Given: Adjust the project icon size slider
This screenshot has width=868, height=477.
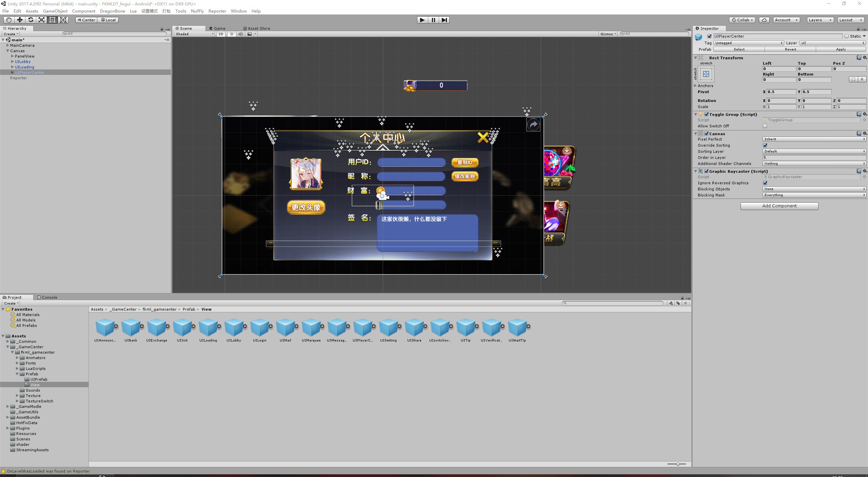Looking at the screenshot, I should point(677,464).
